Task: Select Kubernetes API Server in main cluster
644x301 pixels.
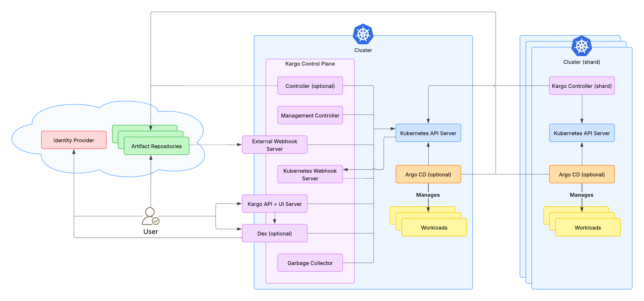Action: pos(428,133)
